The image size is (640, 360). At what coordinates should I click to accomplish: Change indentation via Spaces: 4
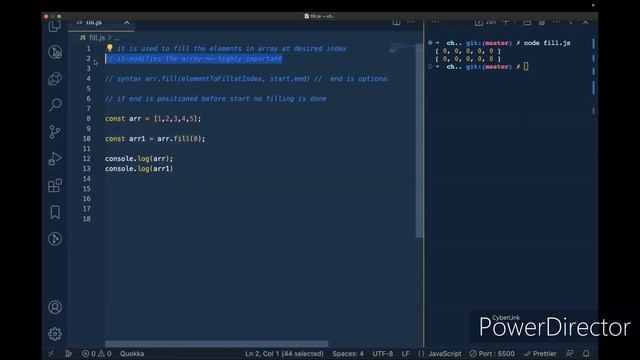click(x=348, y=353)
